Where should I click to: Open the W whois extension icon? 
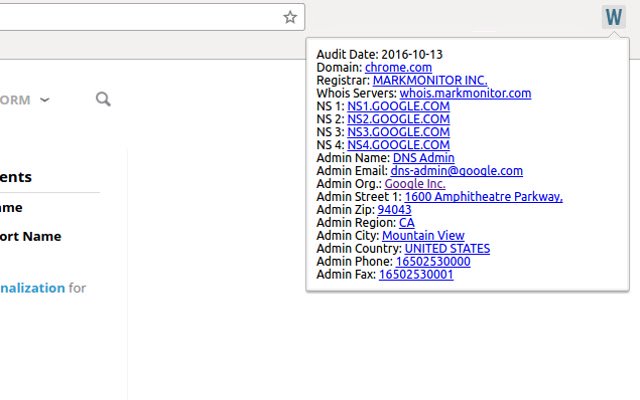613,17
